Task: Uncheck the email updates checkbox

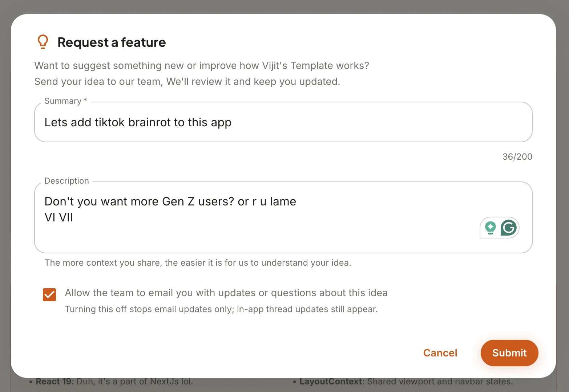Action: click(x=49, y=295)
